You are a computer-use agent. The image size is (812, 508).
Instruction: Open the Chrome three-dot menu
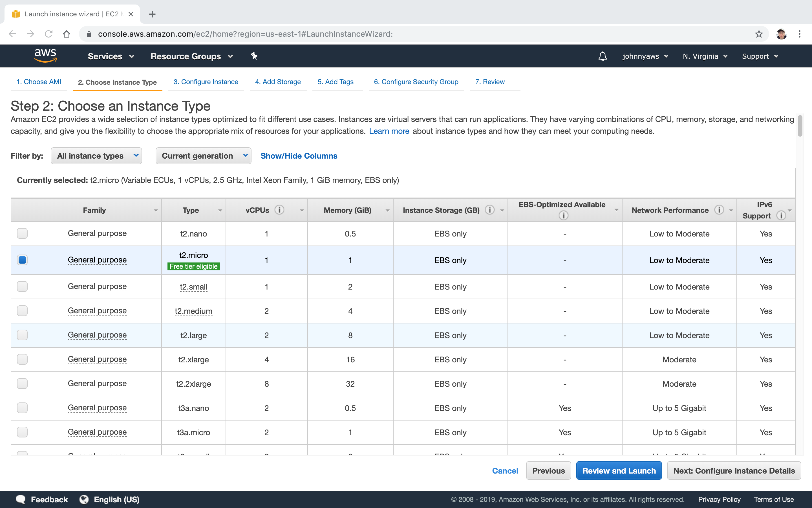[800, 34]
